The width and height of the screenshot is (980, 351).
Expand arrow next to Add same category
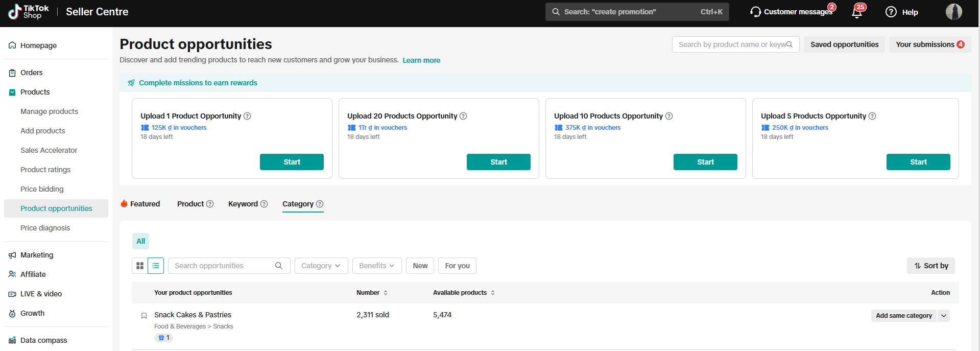944,316
